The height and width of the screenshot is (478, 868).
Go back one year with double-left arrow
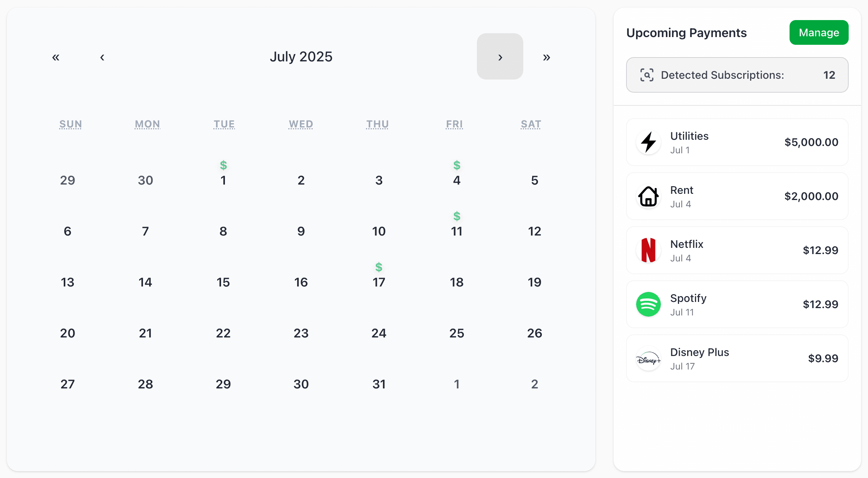[56, 57]
